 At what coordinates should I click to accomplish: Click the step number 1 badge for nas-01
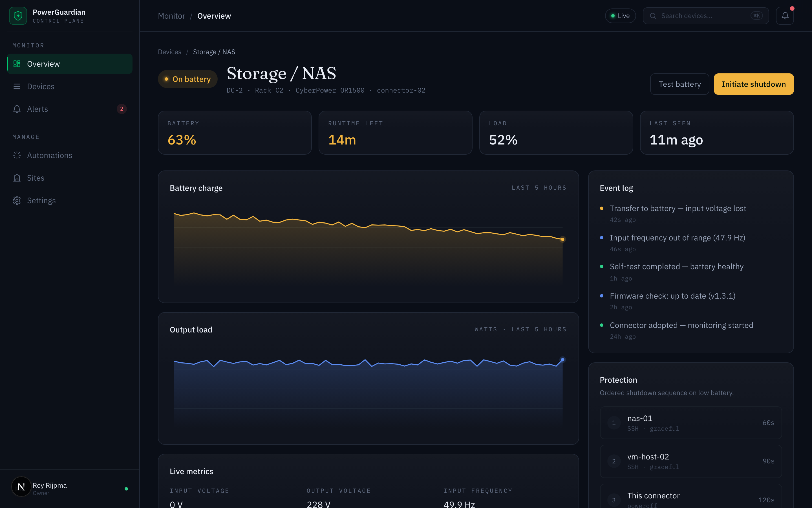coord(614,423)
